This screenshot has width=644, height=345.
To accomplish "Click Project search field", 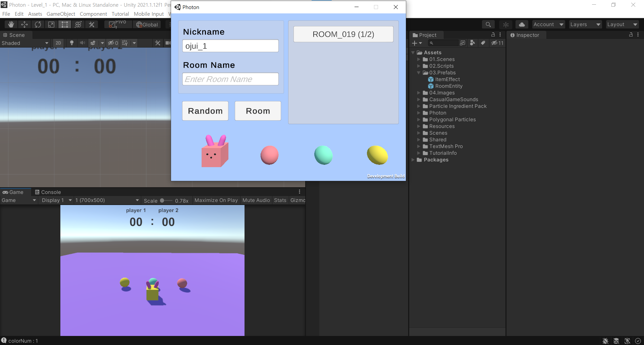I will click(443, 43).
